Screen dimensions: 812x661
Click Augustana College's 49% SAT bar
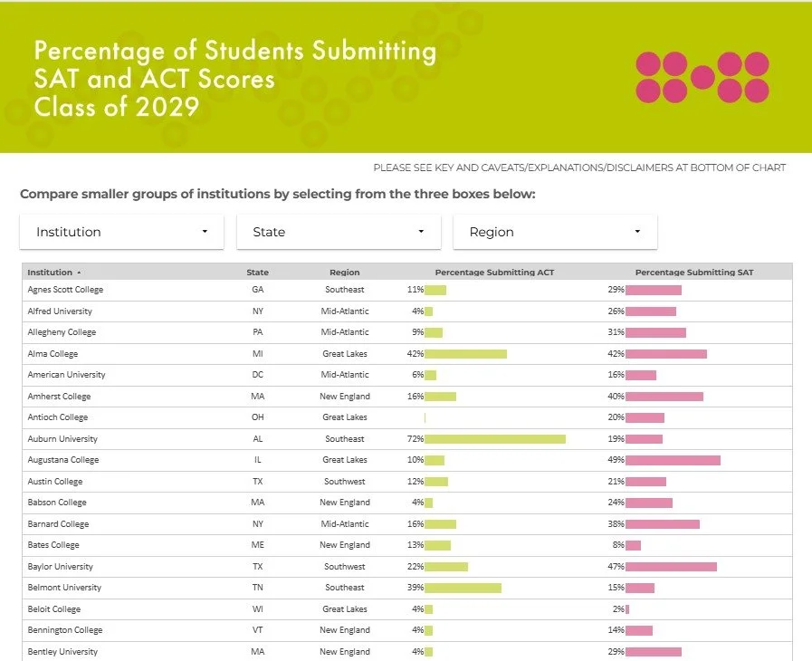[x=673, y=461]
